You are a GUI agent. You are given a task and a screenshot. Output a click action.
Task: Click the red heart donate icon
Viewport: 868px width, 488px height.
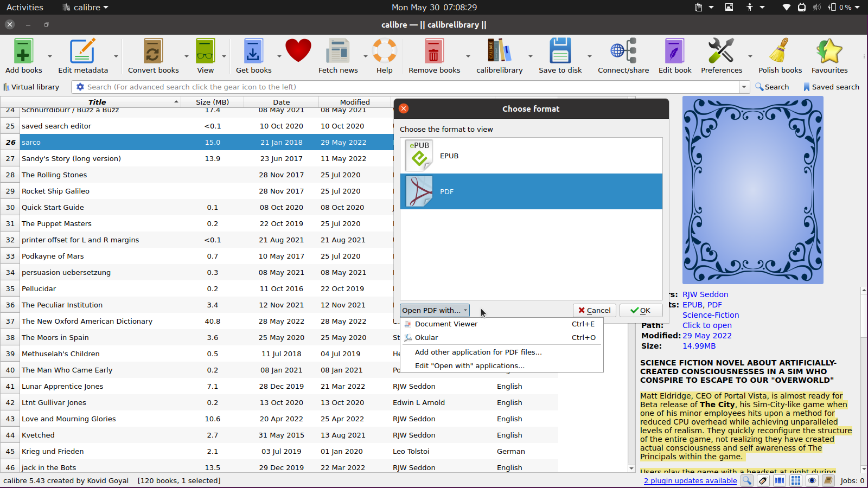pos(298,51)
